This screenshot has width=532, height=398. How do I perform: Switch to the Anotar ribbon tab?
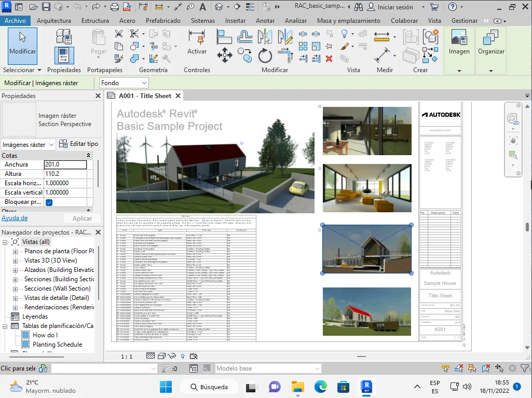(265, 21)
